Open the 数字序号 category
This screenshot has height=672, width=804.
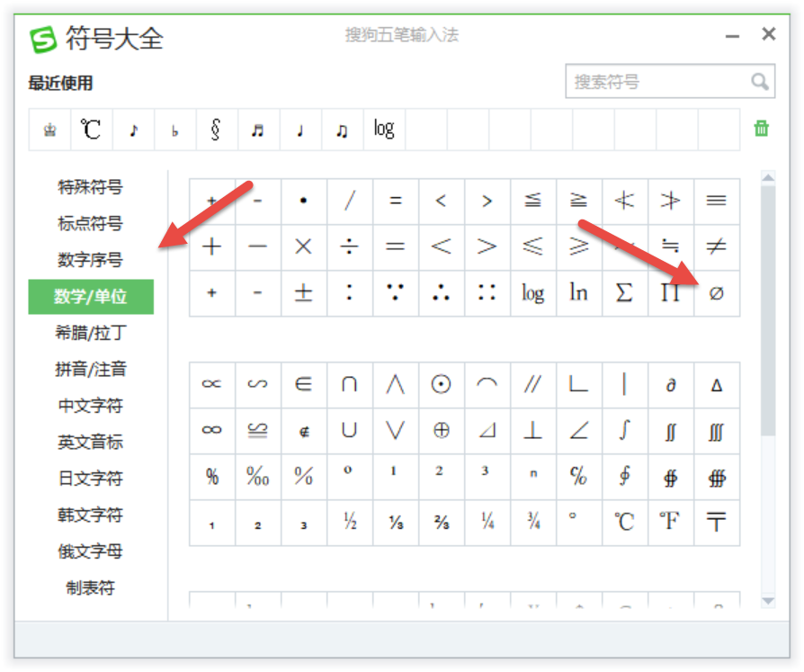90,260
